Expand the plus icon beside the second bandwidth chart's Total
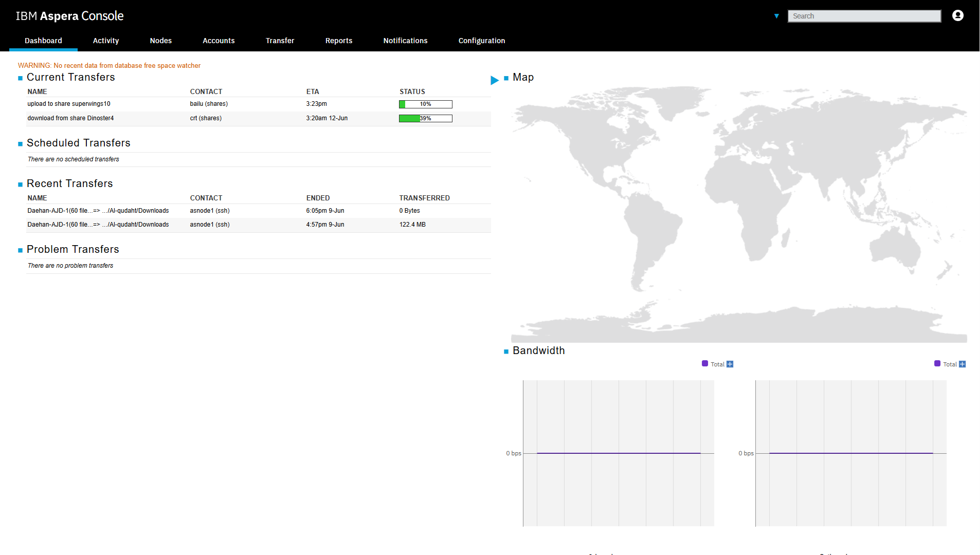Image resolution: width=980 pixels, height=555 pixels. point(962,364)
